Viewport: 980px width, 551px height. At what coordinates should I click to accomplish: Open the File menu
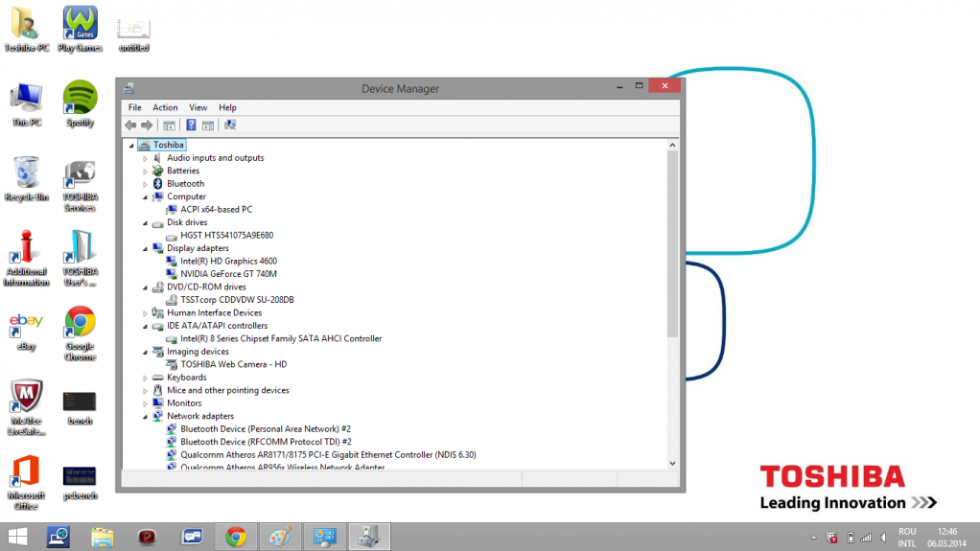pos(135,107)
